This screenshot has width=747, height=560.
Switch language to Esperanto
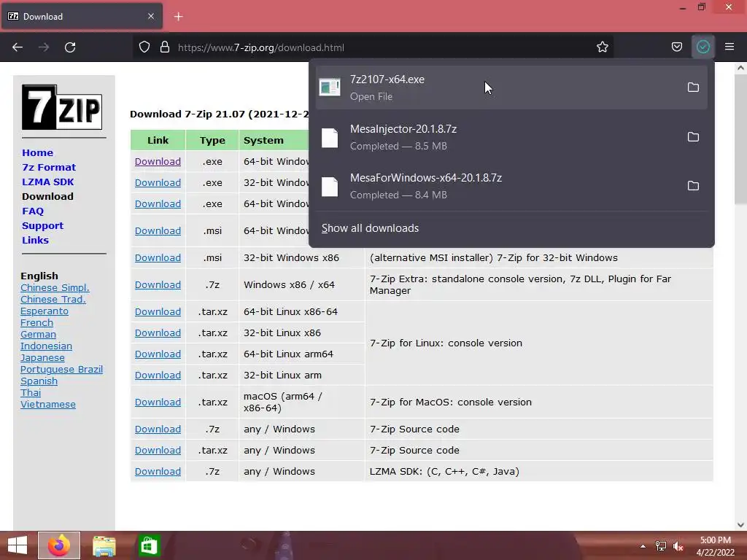pyautogui.click(x=44, y=311)
